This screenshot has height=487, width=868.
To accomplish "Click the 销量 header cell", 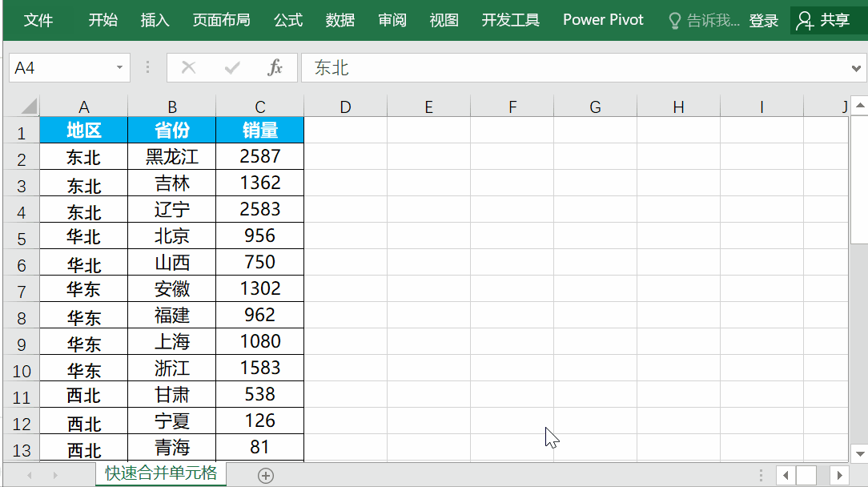I will (x=260, y=131).
